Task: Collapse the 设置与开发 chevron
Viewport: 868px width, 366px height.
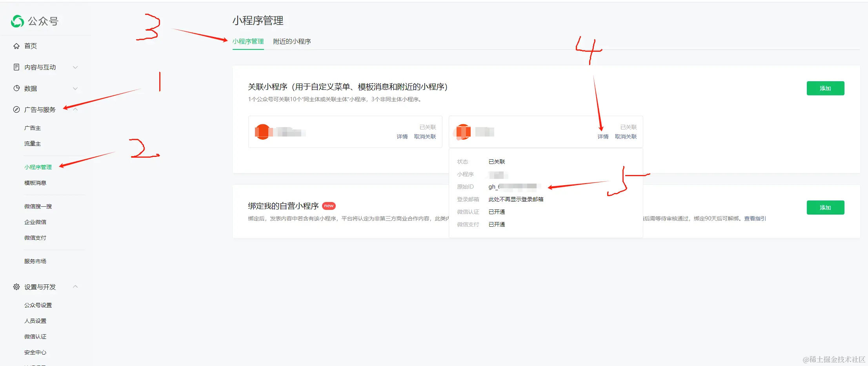Action: [x=75, y=287]
